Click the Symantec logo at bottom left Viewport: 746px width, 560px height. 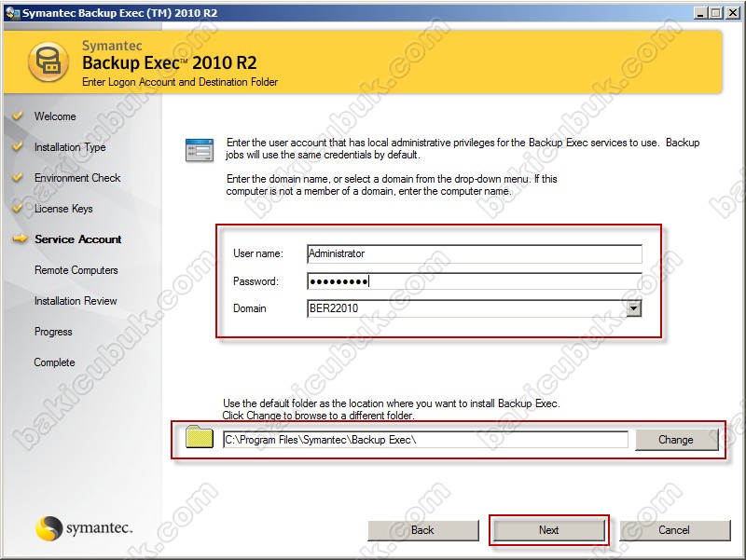coord(84,528)
